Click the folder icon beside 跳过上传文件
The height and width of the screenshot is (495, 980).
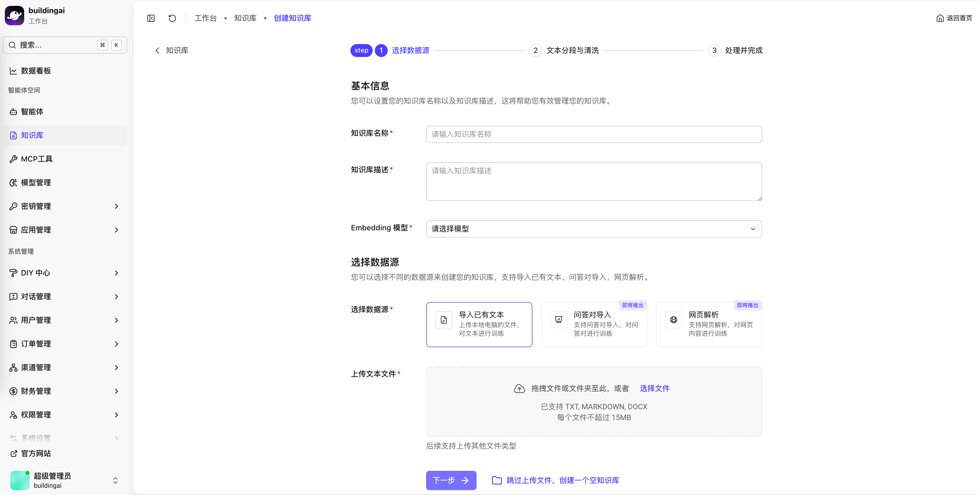point(497,480)
